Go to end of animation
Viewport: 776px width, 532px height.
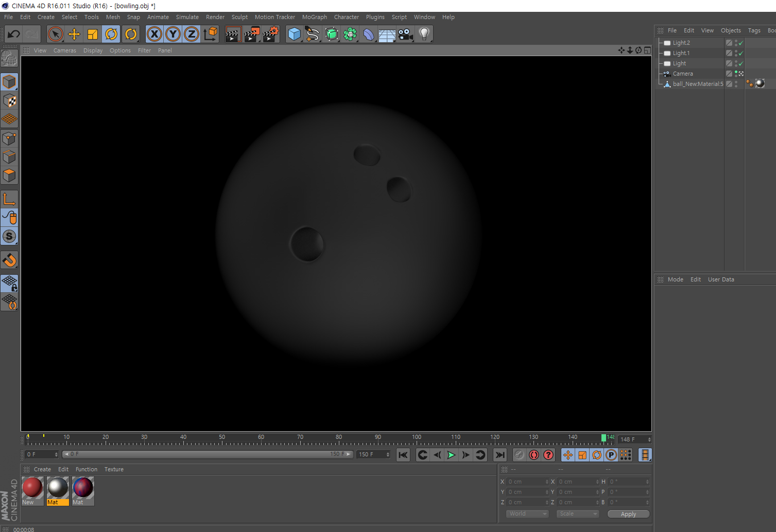[x=499, y=455]
